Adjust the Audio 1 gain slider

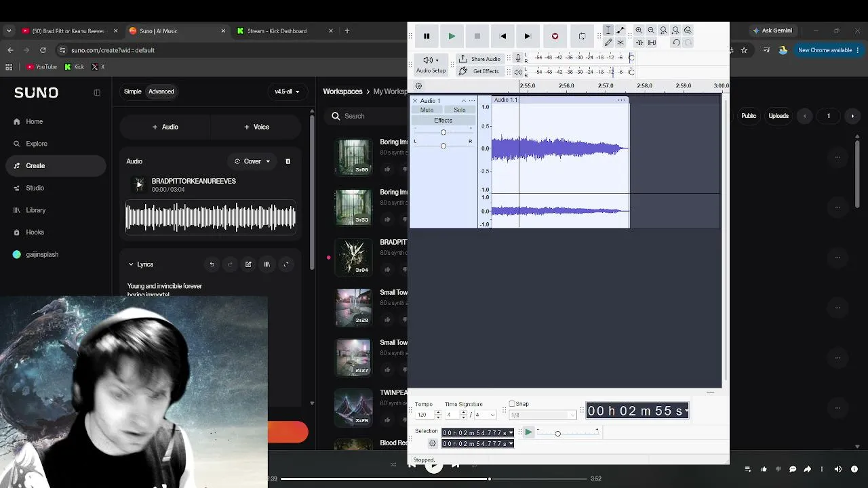(x=443, y=132)
